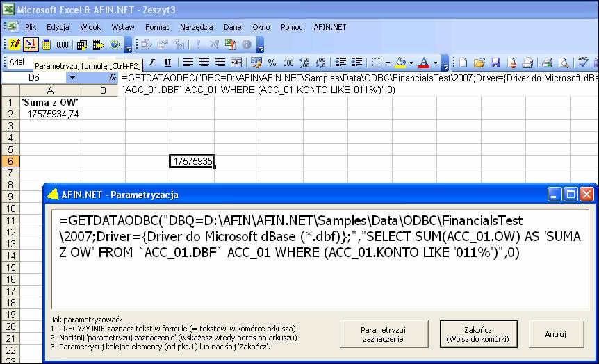Decrease the cell indent
599x364 pixels.
point(340,63)
